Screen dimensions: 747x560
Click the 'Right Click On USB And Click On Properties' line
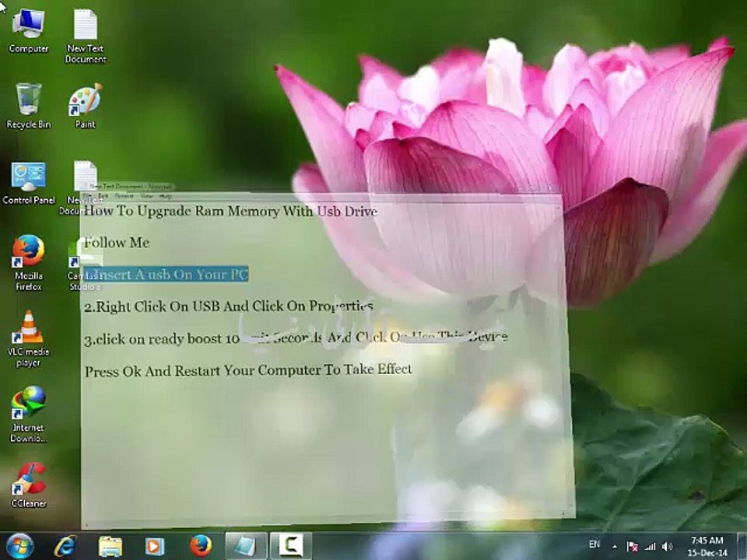(x=229, y=306)
